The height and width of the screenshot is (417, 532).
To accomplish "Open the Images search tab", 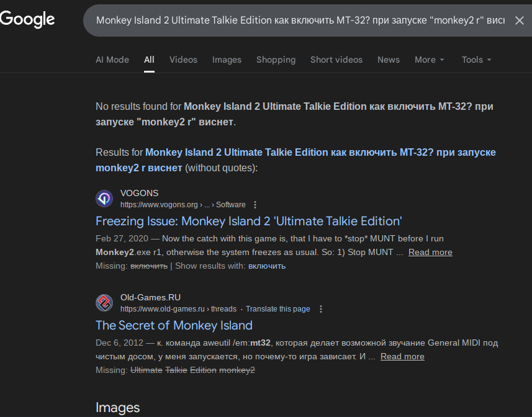I will (x=227, y=60).
